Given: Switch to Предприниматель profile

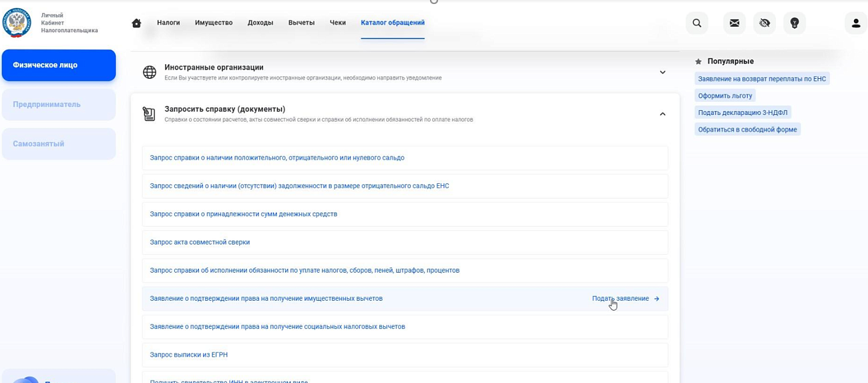Looking at the screenshot, I should 59,104.
